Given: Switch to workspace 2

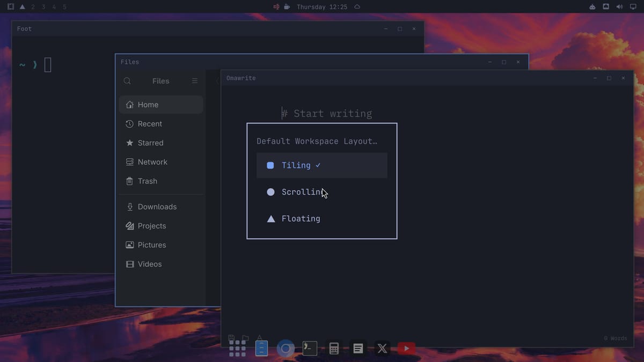Looking at the screenshot, I should pyautogui.click(x=33, y=7).
